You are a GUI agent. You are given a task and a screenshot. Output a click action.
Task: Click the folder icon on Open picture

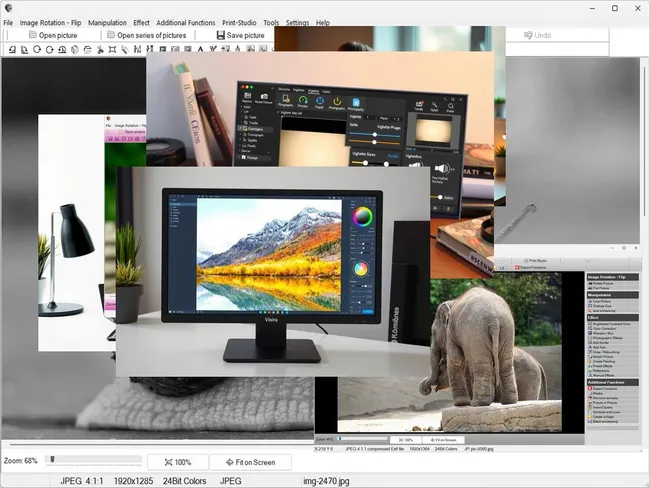[32, 35]
